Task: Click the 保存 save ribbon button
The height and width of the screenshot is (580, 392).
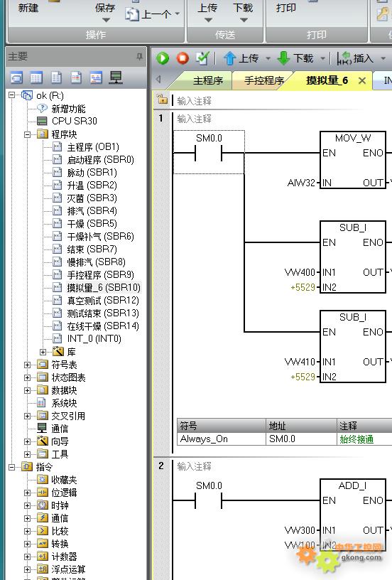Action: [105, 8]
